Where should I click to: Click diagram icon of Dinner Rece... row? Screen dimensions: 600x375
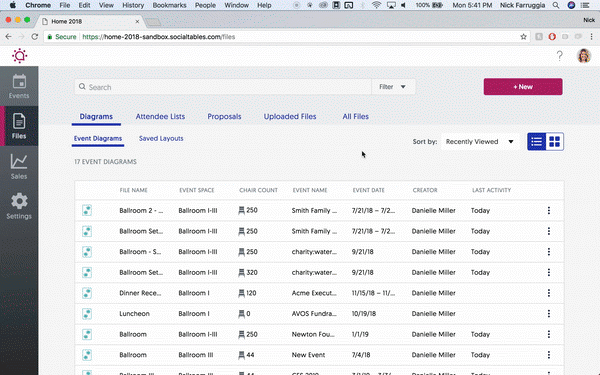pyautogui.click(x=87, y=293)
